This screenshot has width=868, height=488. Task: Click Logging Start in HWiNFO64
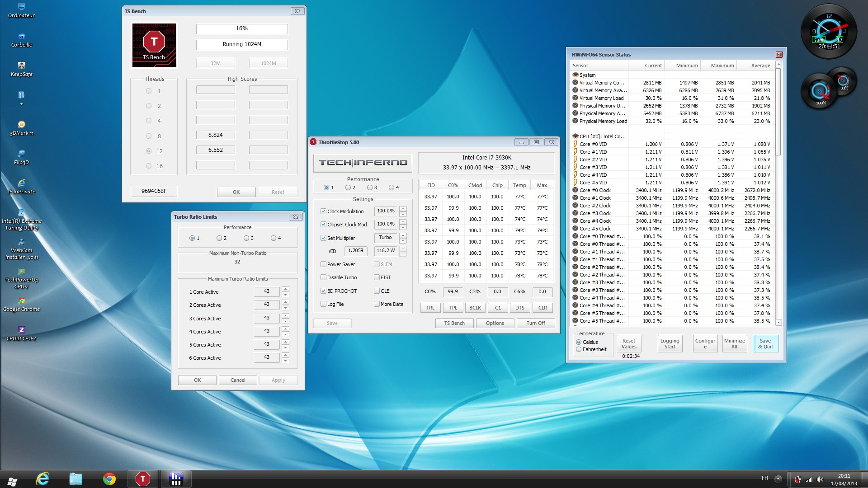point(670,344)
